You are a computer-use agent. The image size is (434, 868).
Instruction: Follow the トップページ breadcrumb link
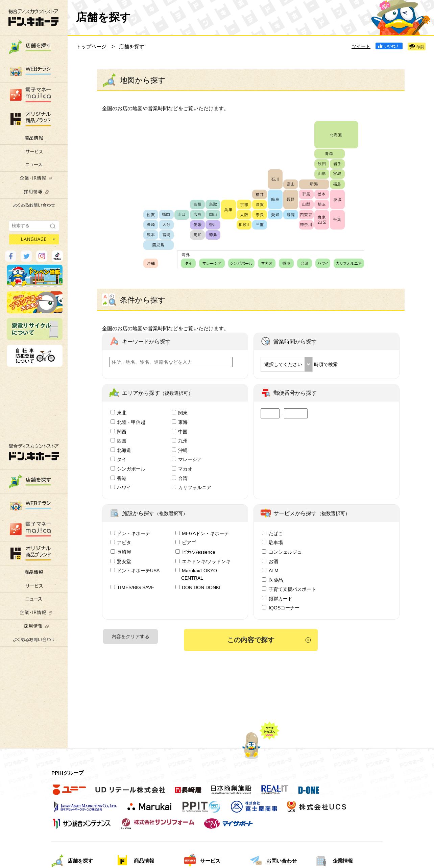coord(91,47)
